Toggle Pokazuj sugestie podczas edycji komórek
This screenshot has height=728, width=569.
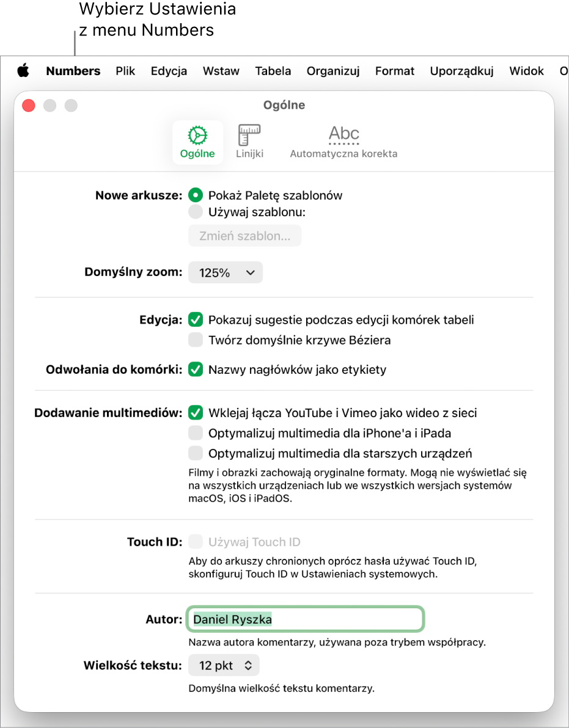(196, 319)
